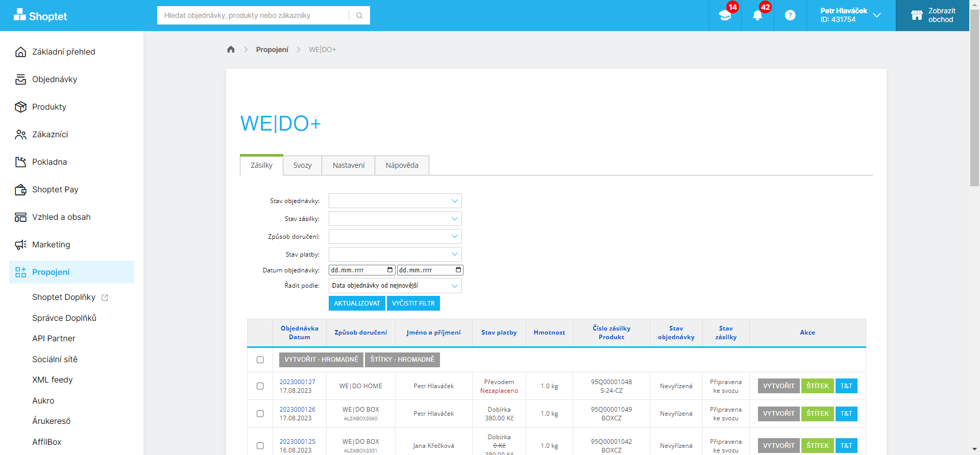The width and height of the screenshot is (980, 455).
Task: Click T&T for order 2023000125
Action: click(846, 446)
